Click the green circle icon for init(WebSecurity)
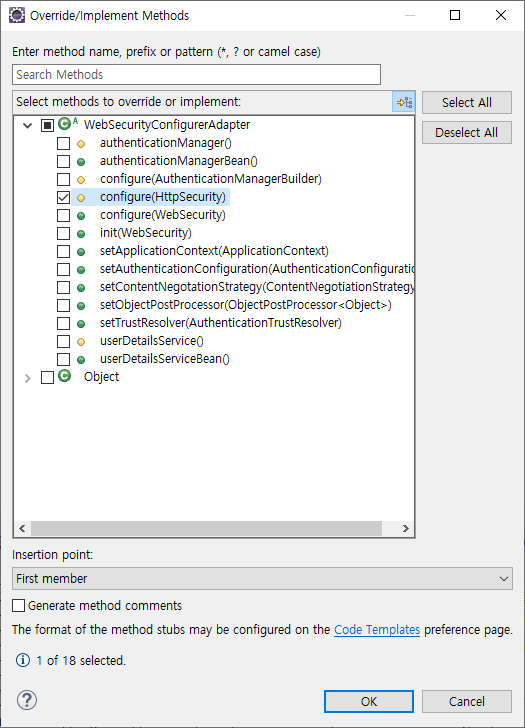Image resolution: width=525 pixels, height=728 pixels. point(81,234)
